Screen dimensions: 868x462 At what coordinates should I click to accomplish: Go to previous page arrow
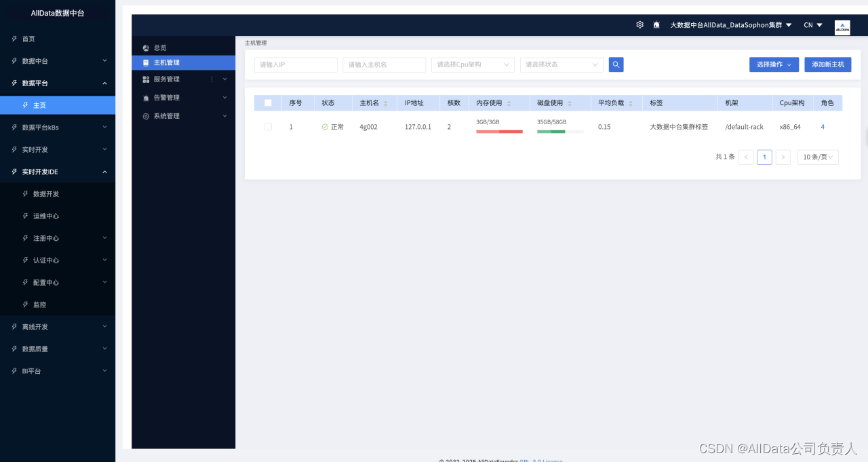pyautogui.click(x=746, y=157)
